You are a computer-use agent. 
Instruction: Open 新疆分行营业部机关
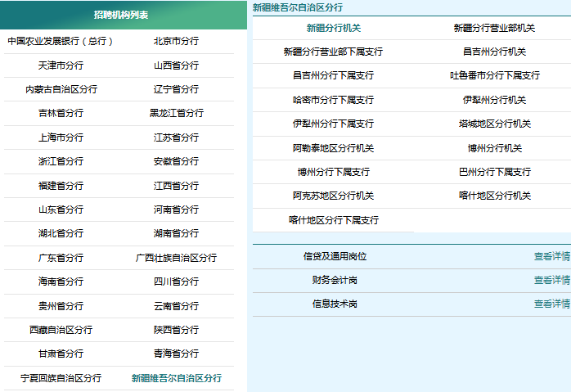point(494,28)
